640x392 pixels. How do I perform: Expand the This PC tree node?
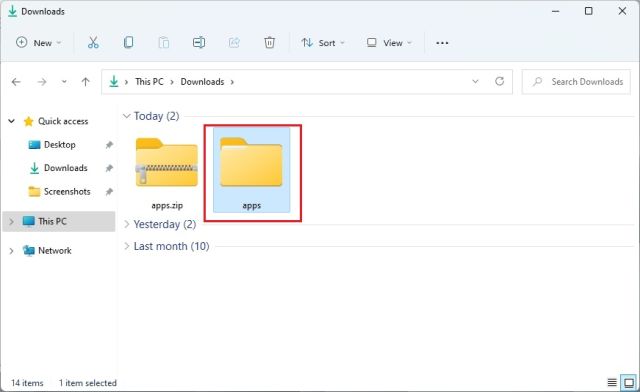click(x=11, y=221)
